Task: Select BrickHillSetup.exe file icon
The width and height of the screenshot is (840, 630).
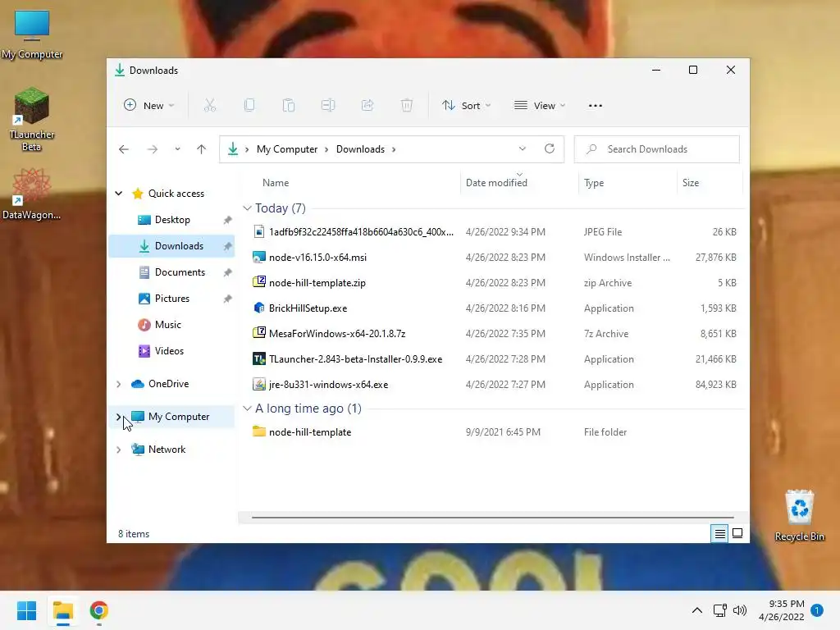Action: pos(259,308)
